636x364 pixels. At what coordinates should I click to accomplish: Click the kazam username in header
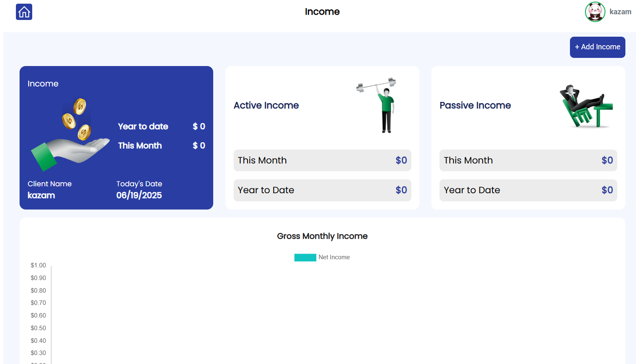(x=620, y=12)
